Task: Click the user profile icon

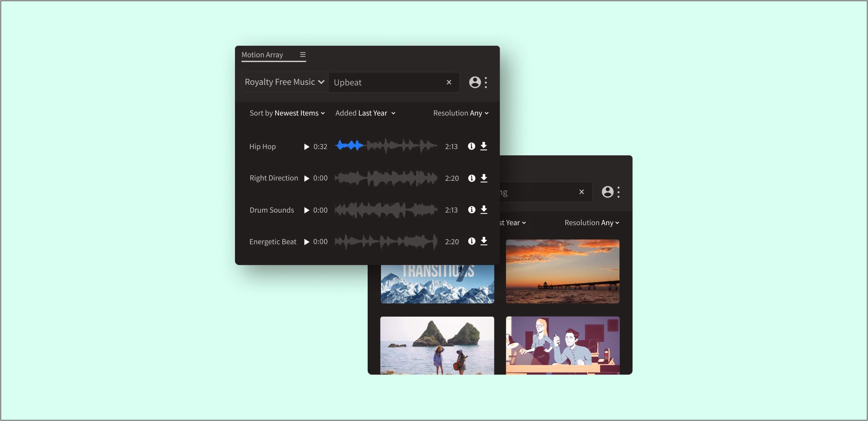Action: (x=475, y=82)
